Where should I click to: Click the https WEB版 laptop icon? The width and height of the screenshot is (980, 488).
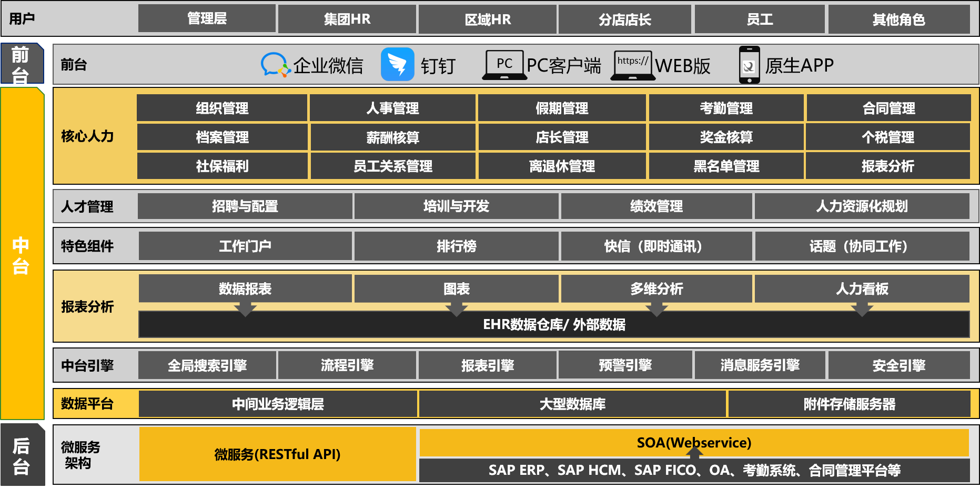click(633, 65)
